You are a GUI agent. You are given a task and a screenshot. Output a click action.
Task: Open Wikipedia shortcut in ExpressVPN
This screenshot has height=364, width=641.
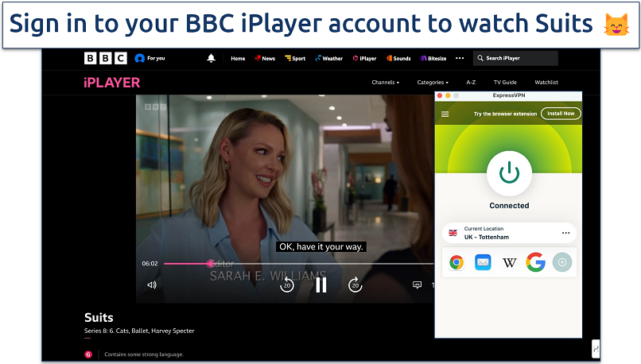(x=509, y=262)
